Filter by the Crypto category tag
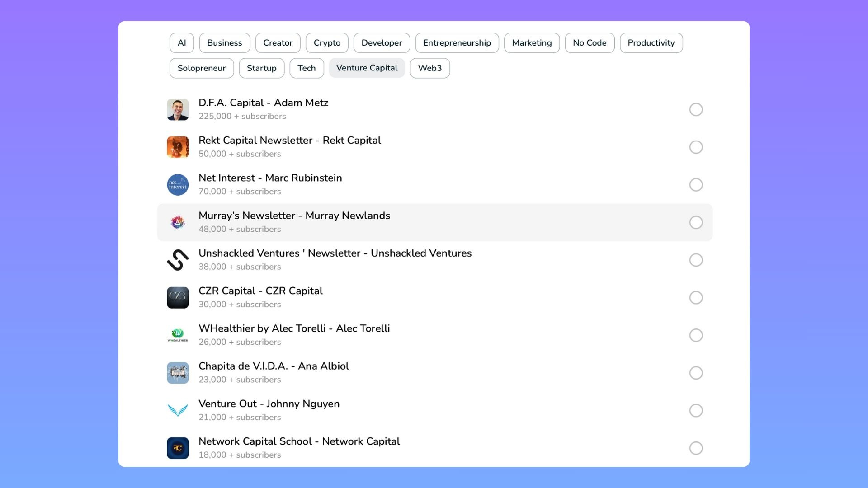 [327, 43]
